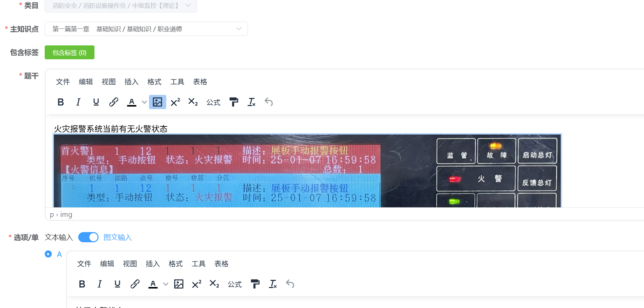Click the 公式 button in 题干 toolbar

(x=213, y=102)
